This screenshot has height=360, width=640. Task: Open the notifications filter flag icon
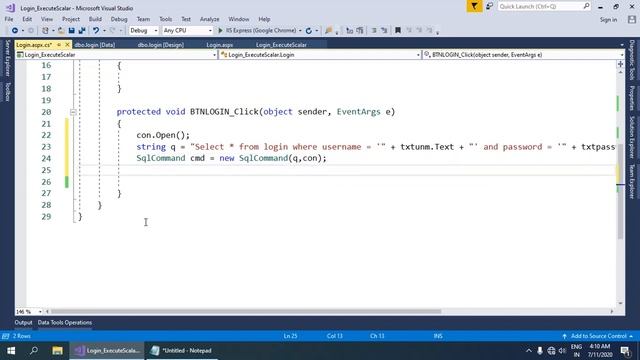coord(474,7)
